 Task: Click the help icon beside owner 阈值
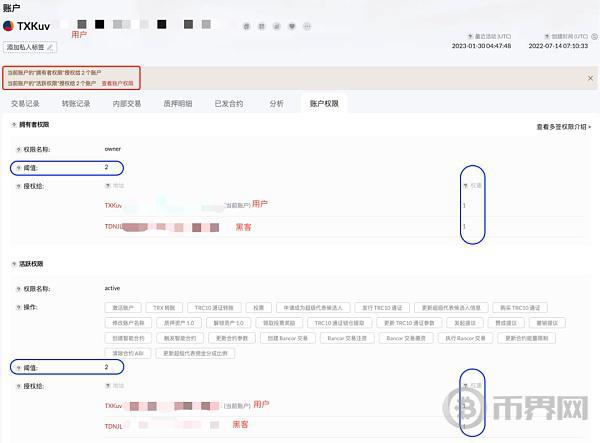(20, 167)
